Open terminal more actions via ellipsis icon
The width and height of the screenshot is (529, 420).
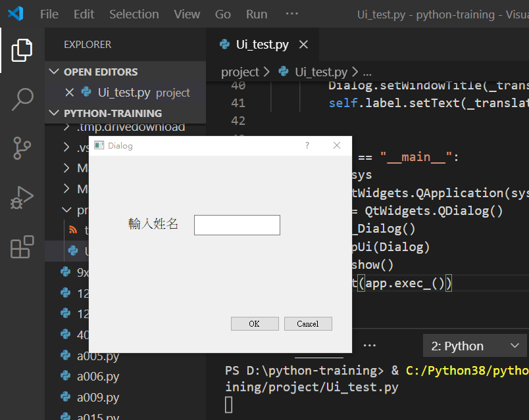(369, 345)
